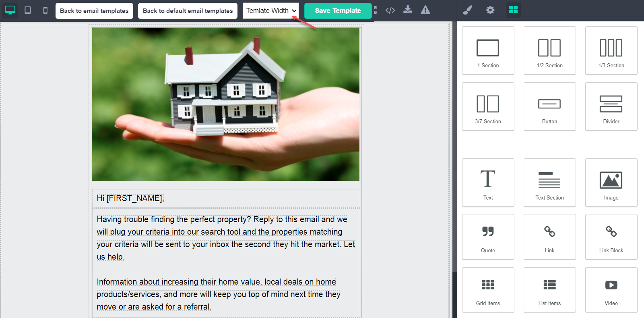Image resolution: width=644 pixels, height=318 pixels.
Task: Open the paintbrush style manager tab
Action: tap(467, 10)
